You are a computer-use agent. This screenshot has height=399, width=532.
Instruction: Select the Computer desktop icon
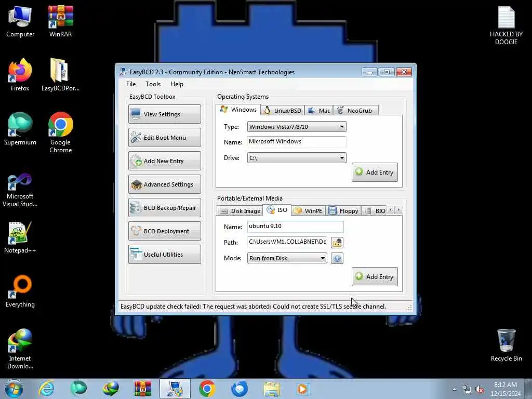tap(20, 21)
